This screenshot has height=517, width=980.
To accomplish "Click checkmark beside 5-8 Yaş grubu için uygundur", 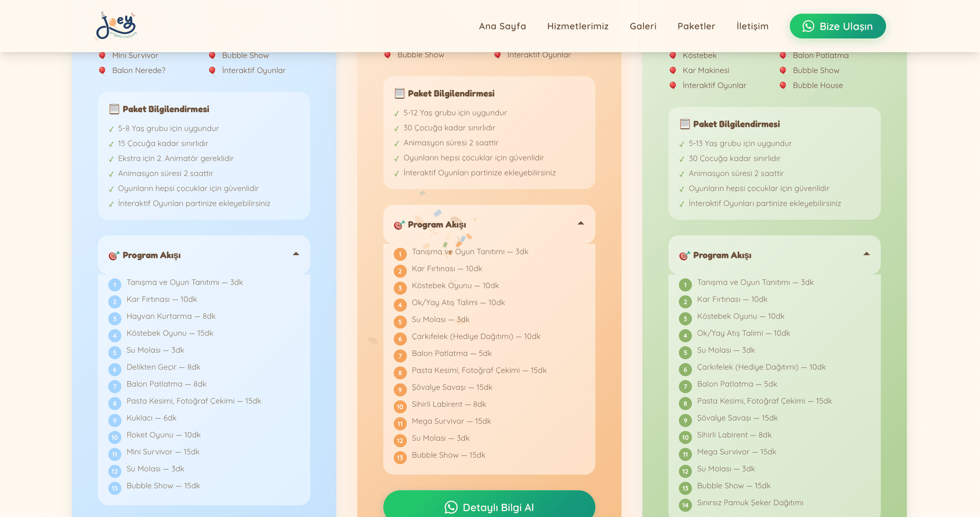I will click(111, 129).
